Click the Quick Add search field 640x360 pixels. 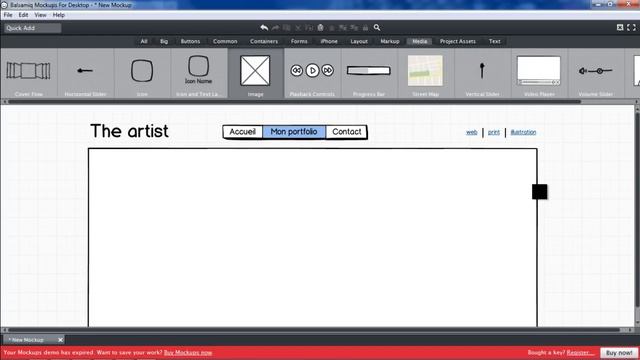[x=33, y=28]
